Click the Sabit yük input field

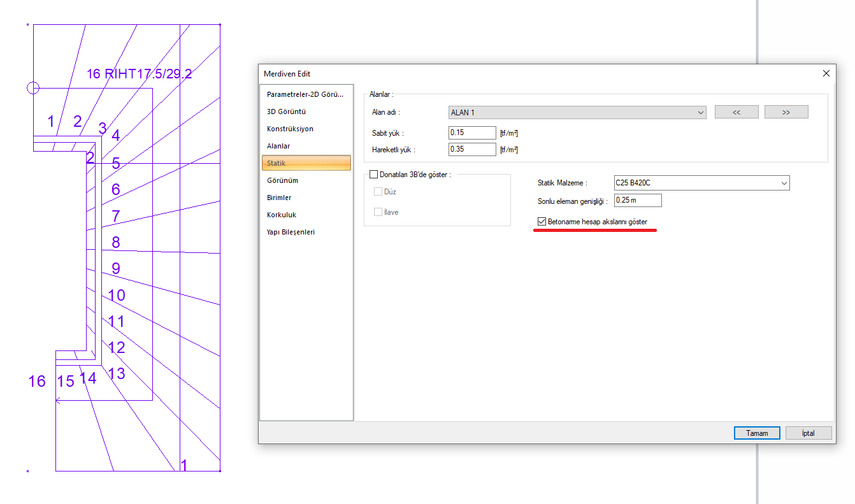[472, 133]
